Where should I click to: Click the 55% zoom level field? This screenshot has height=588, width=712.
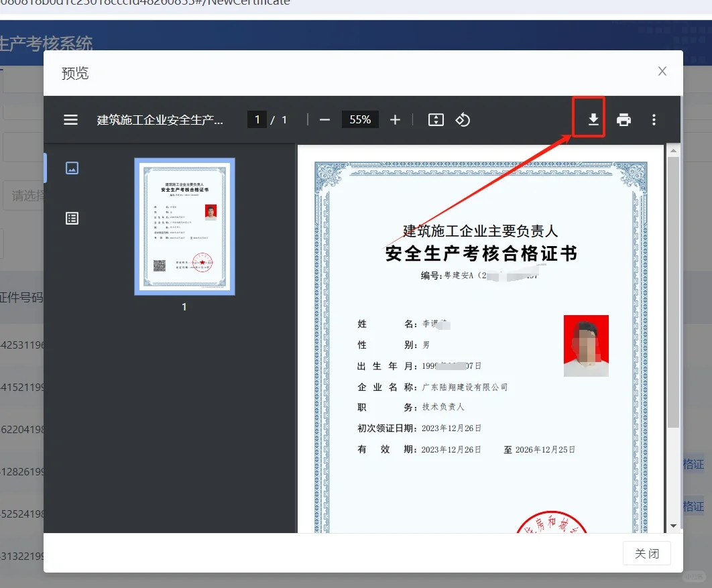tap(360, 120)
